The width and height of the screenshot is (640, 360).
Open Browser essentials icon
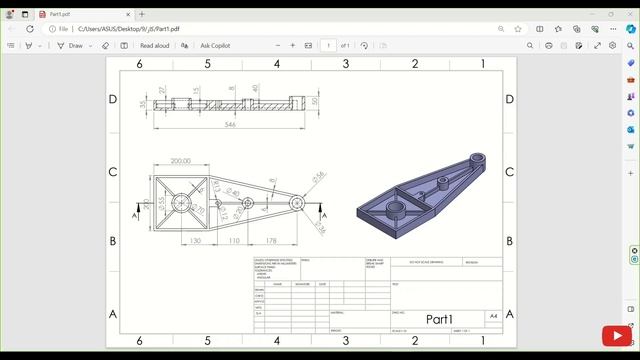tap(595, 29)
